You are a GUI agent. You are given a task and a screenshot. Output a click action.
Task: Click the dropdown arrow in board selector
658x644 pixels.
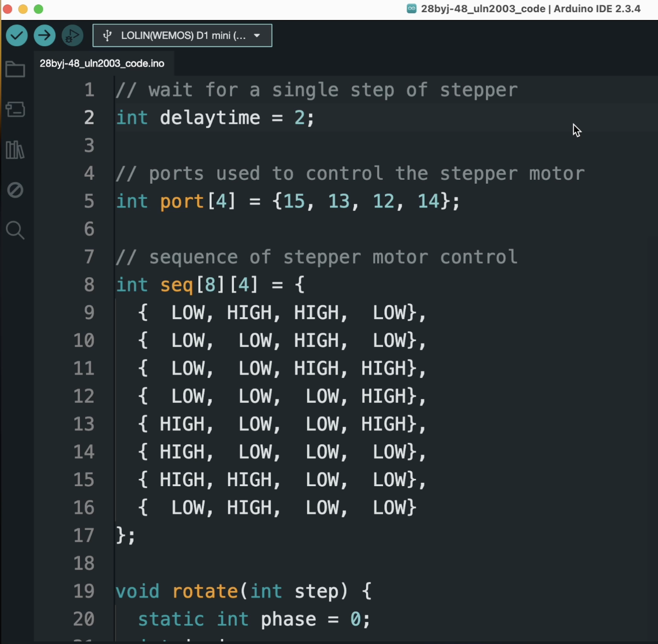click(x=257, y=36)
